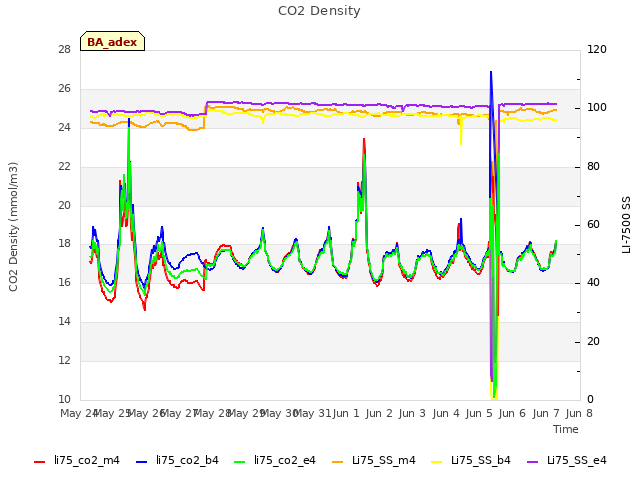Click the yellow Li75_SS_b4 legend swatch
640x480 pixels.
437,462
